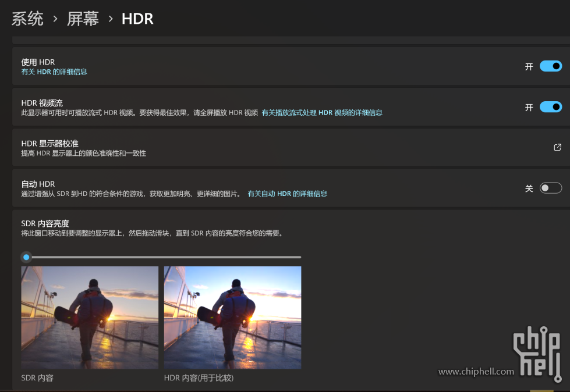Enable the 自动 HDR toggle
The width and height of the screenshot is (570, 392).
[550, 188]
